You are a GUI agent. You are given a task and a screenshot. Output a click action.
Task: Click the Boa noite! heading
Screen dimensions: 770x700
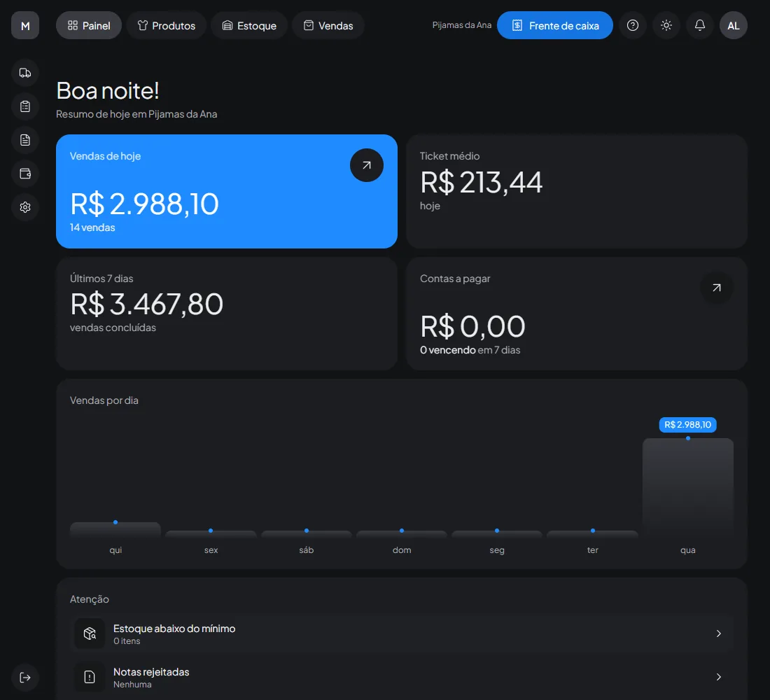[108, 90]
